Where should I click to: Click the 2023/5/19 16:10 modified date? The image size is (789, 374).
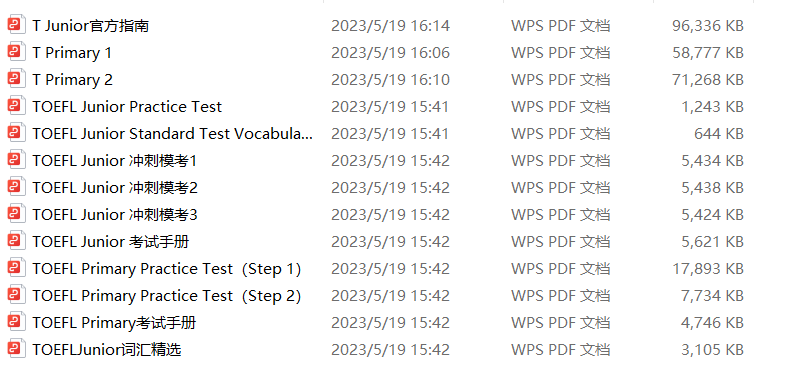[390, 80]
